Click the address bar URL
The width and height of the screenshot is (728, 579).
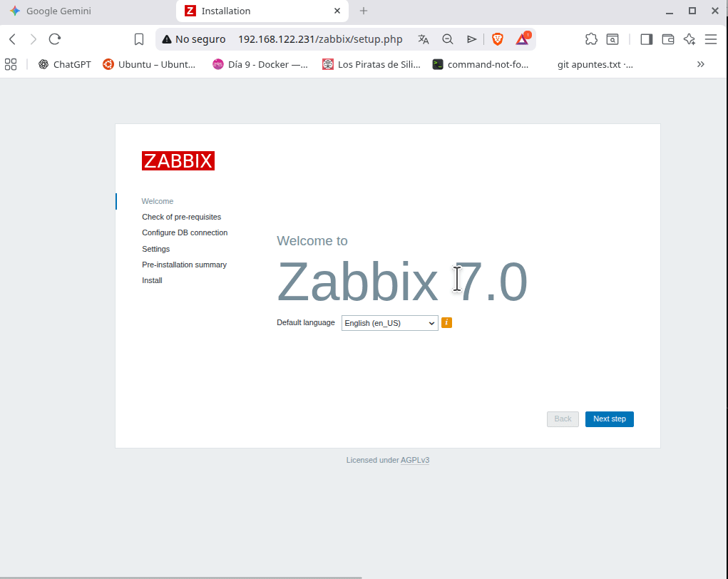pyautogui.click(x=320, y=39)
